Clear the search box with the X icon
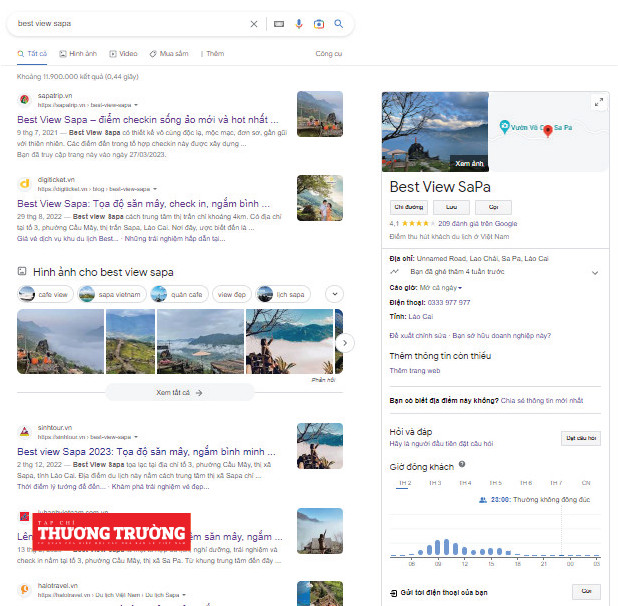The image size is (618, 606). click(x=254, y=23)
